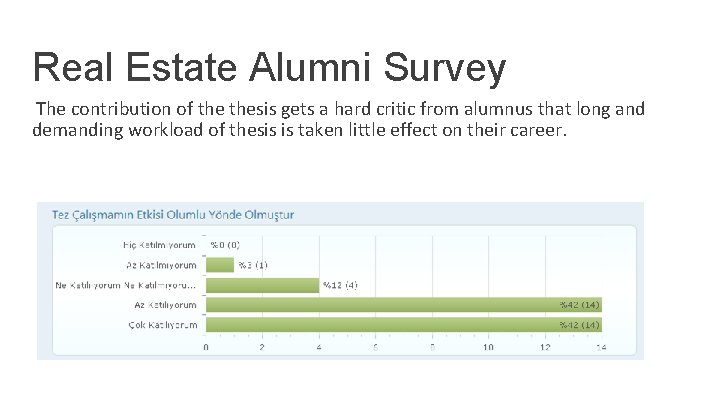Screen dimensions: 720x405
Task: Click the "%12 (4)" value label
Action: click(x=340, y=285)
